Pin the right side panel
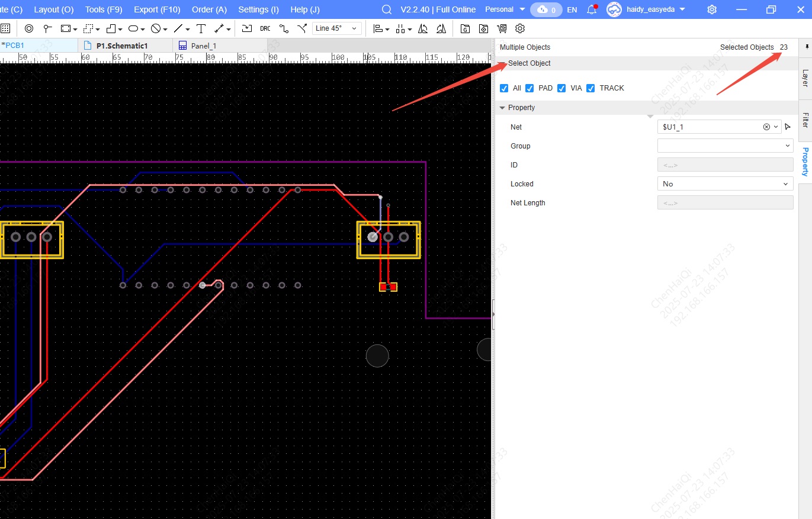The image size is (812, 519). [x=806, y=47]
